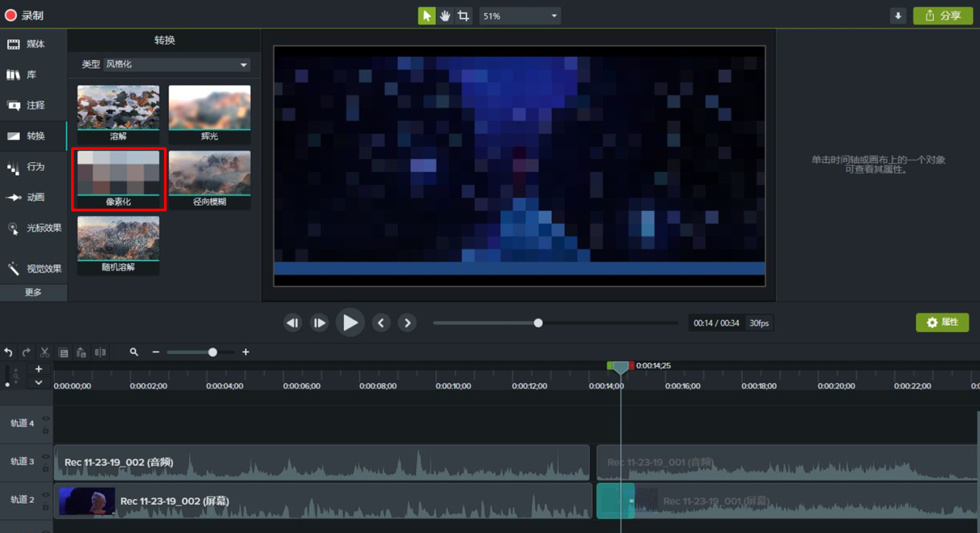
Task: Select the Rec 11-23-19_001 screen clip
Action: [x=788, y=501]
